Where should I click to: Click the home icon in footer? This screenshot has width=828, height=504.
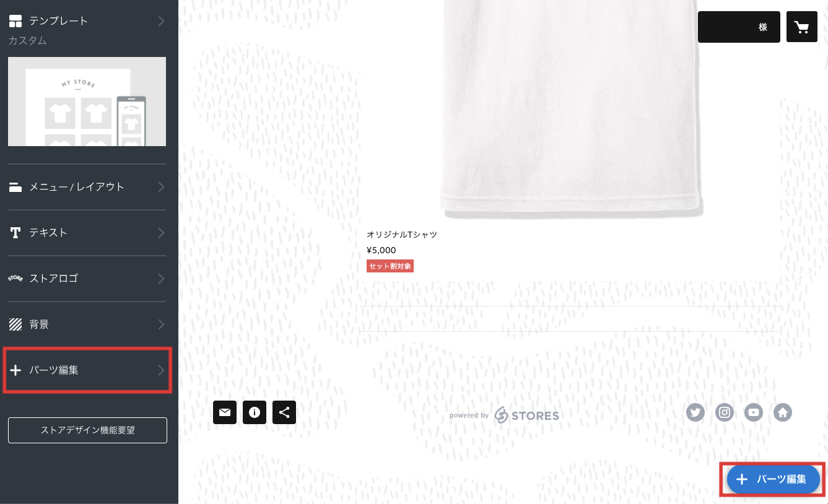click(783, 412)
